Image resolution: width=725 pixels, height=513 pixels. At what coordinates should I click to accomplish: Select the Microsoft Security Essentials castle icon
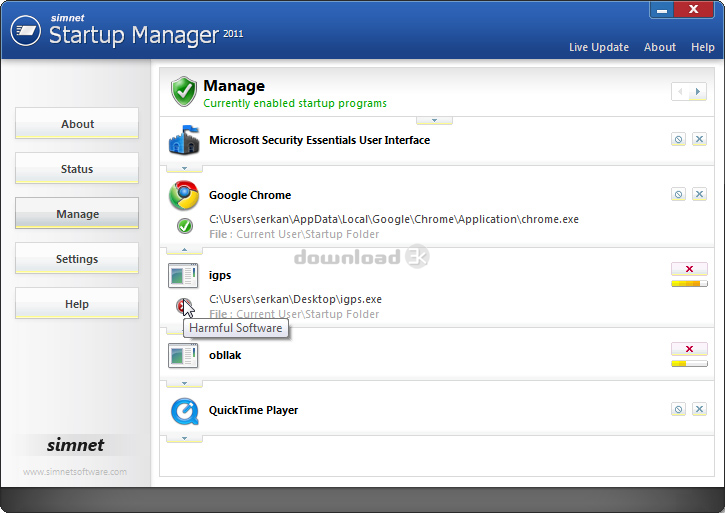tap(184, 140)
